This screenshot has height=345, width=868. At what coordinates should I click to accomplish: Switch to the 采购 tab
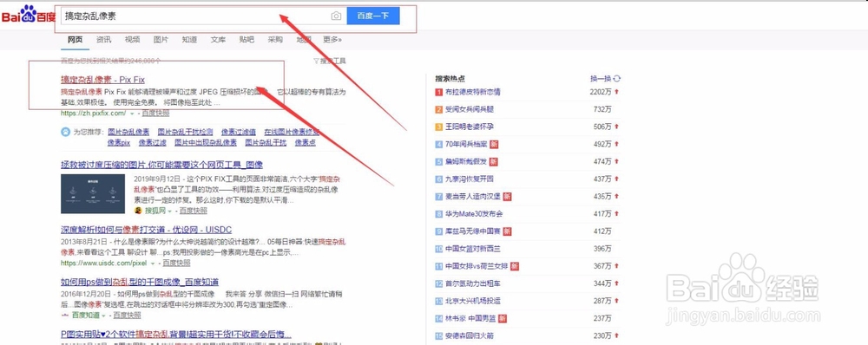275,40
